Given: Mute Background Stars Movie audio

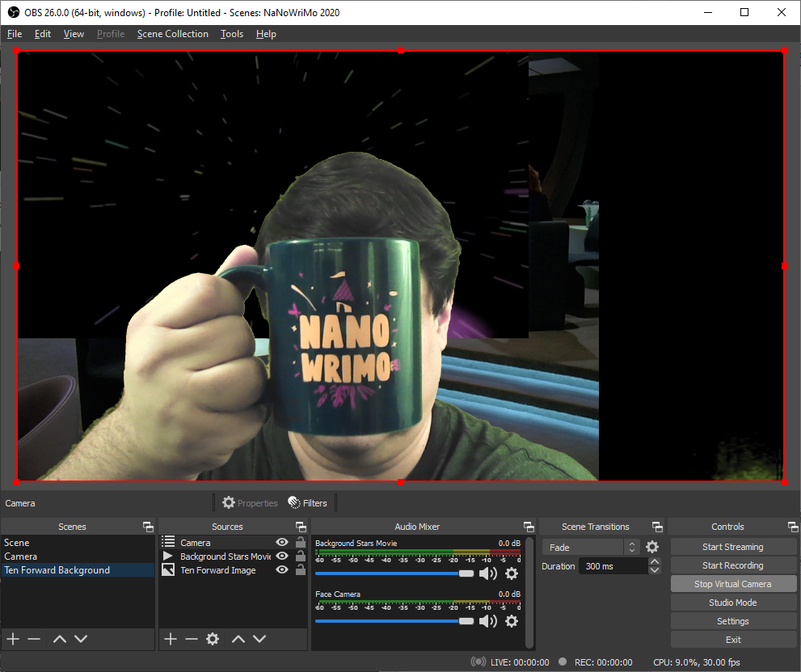Looking at the screenshot, I should click(488, 573).
